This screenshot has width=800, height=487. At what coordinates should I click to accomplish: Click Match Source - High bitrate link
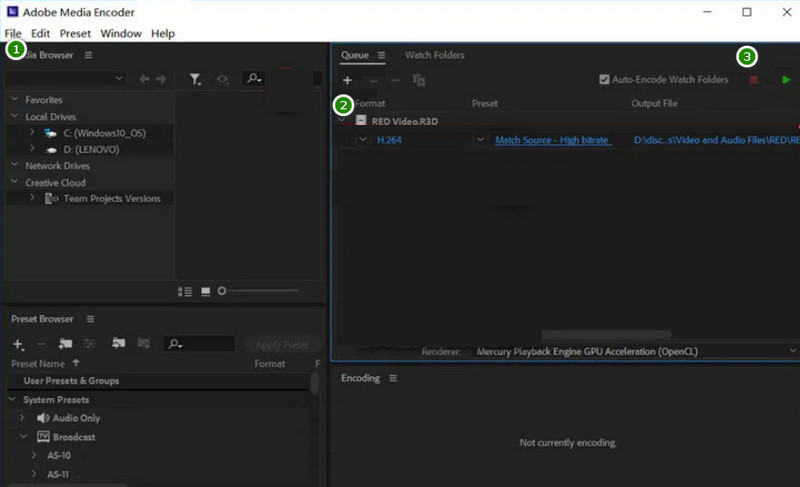(552, 140)
